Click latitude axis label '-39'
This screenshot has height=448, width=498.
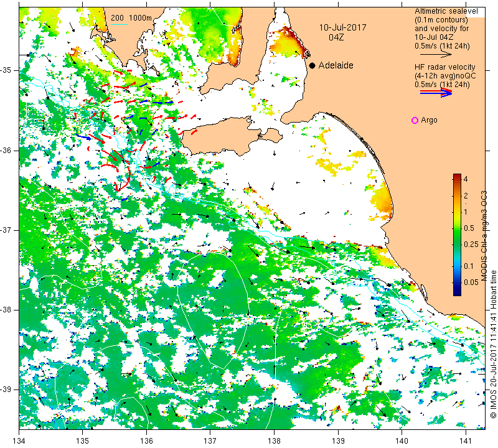click(6, 390)
